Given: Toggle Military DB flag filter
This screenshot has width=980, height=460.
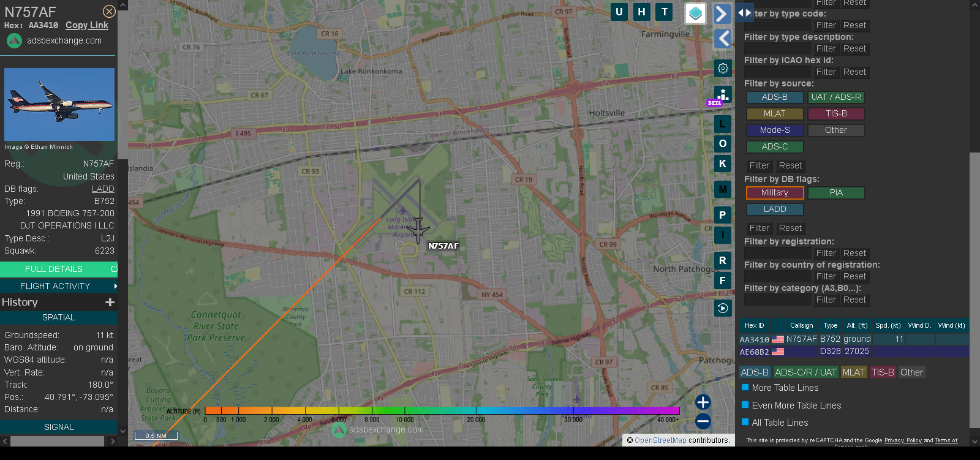Looking at the screenshot, I should (x=775, y=193).
